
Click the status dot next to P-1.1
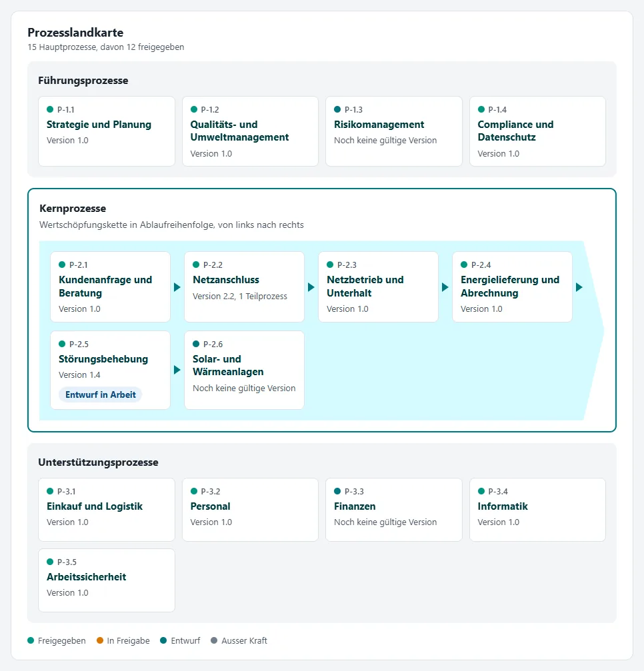pyautogui.click(x=50, y=109)
